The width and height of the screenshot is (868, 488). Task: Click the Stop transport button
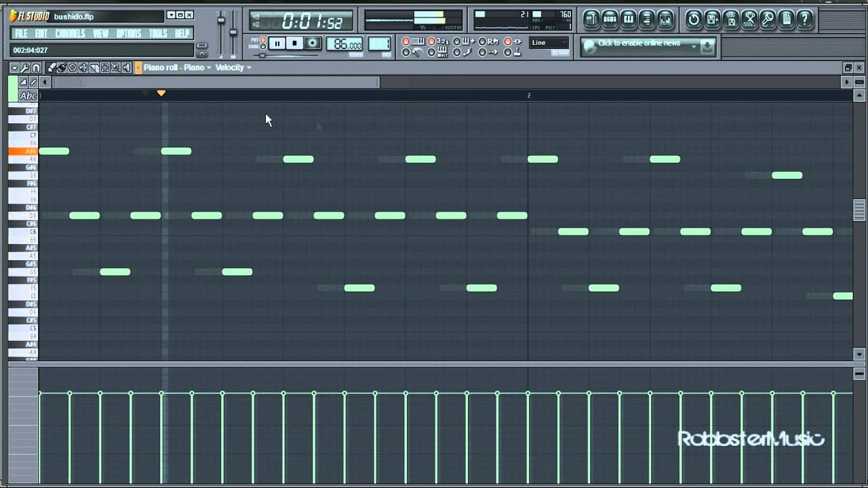click(x=294, y=43)
